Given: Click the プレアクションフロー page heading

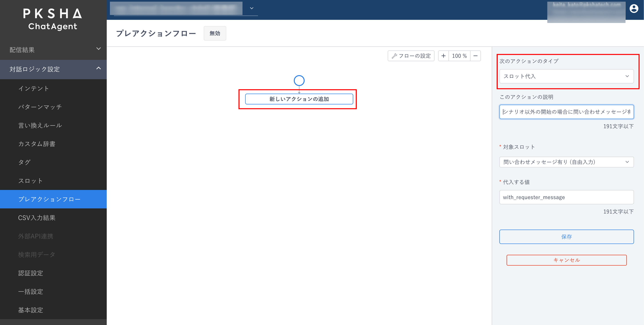Looking at the screenshot, I should (156, 33).
